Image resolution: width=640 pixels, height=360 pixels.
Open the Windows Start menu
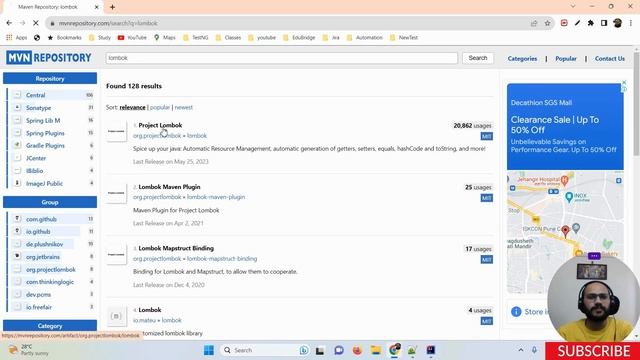tap(209, 350)
